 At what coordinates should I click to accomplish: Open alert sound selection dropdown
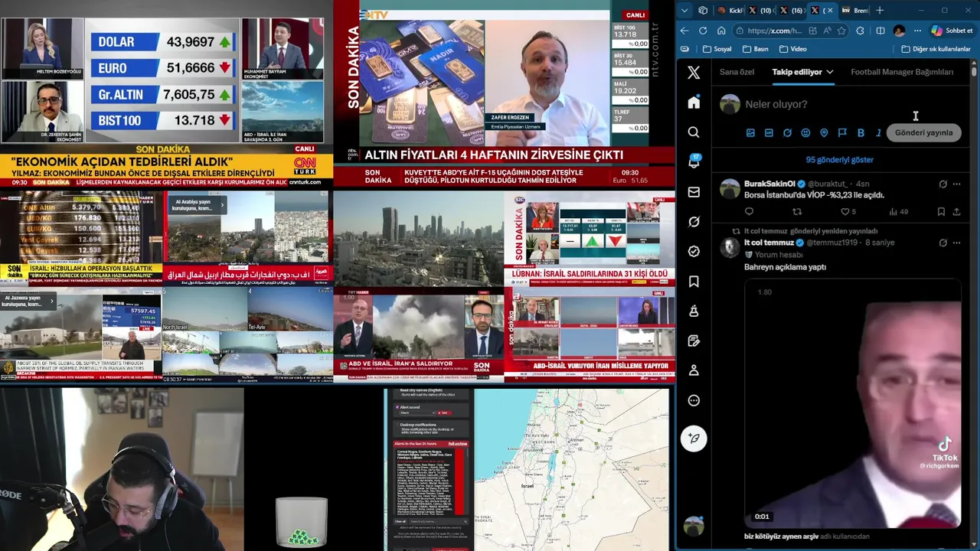[x=417, y=412]
